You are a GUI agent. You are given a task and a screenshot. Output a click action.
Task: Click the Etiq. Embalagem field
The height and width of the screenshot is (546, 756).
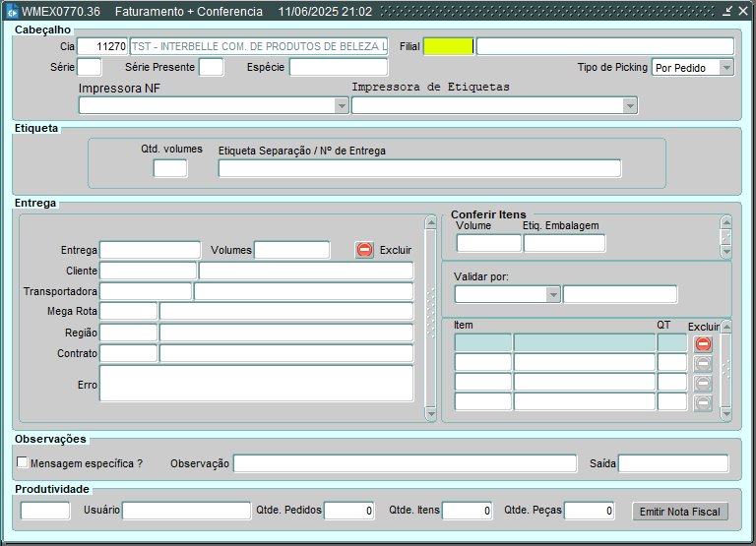(x=565, y=243)
